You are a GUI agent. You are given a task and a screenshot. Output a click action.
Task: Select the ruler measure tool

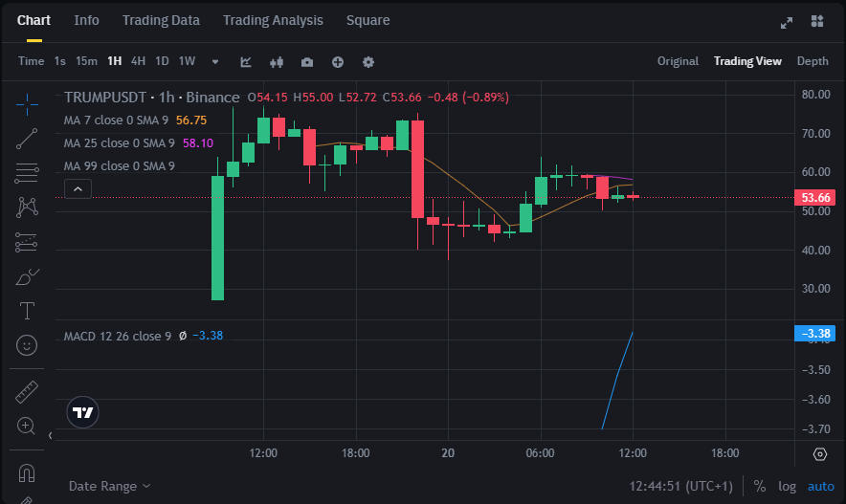(27, 392)
